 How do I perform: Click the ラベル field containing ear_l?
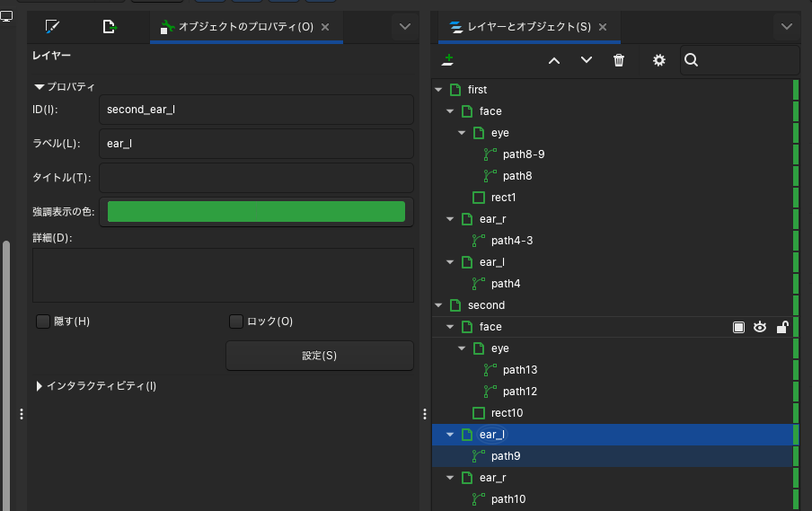(x=256, y=144)
